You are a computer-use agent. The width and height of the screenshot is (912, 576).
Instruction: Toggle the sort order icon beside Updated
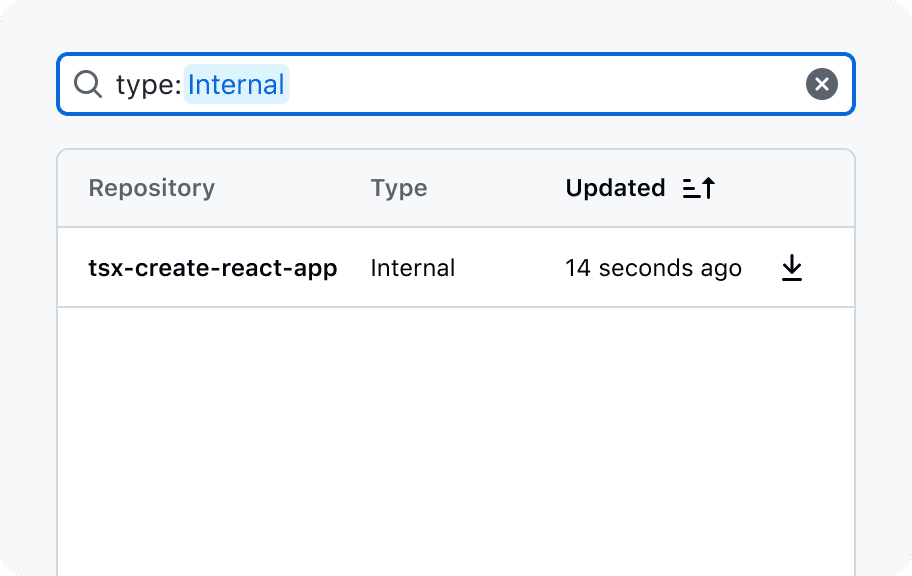699,188
